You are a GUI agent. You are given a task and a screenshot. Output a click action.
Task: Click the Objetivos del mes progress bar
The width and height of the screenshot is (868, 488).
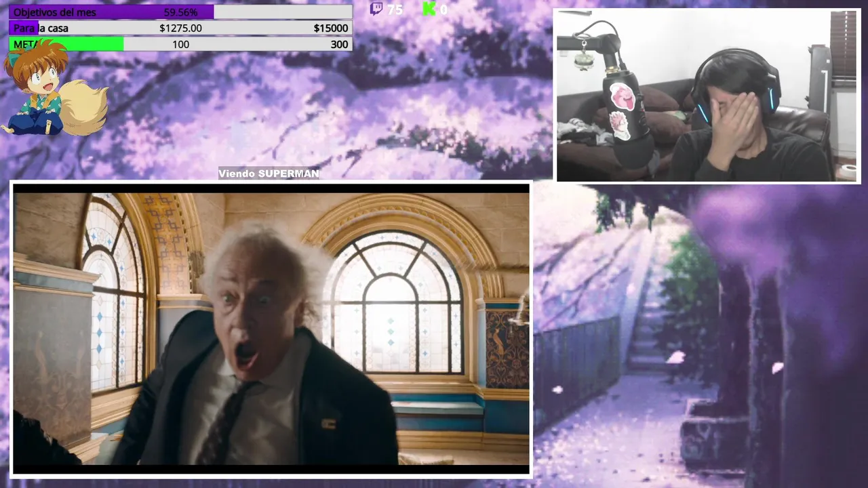click(x=180, y=12)
